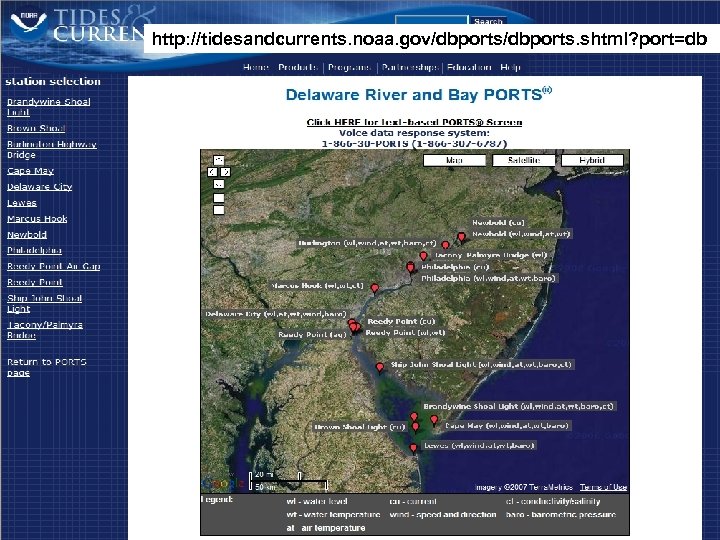Click the 1-866-30-PORTS phone number text
Image resolution: width=720 pixels, height=540 pixels.
tap(414, 144)
